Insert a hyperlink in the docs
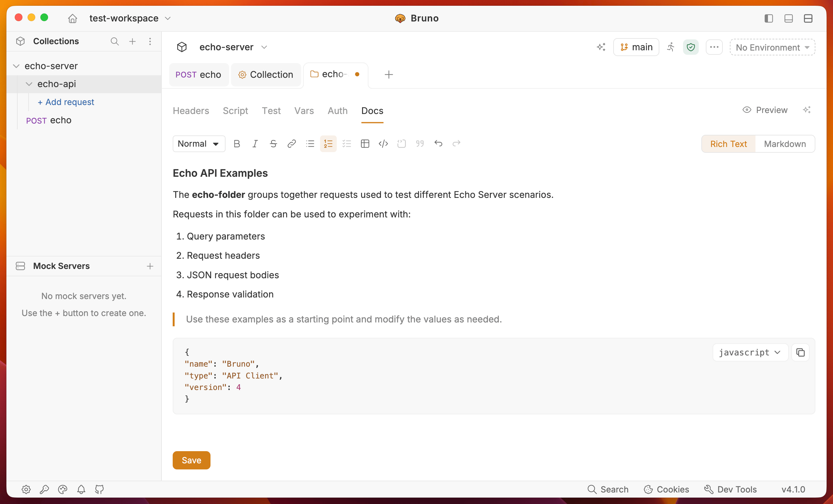 tap(292, 144)
